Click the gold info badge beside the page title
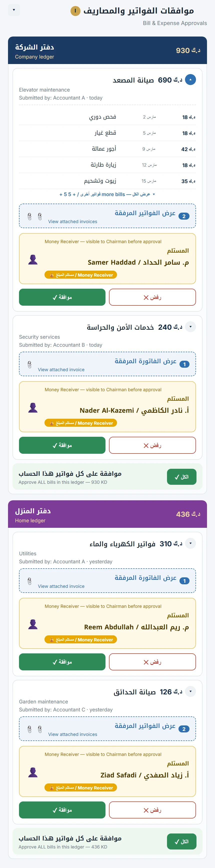Screen dimensions: 215x868 [75, 11]
